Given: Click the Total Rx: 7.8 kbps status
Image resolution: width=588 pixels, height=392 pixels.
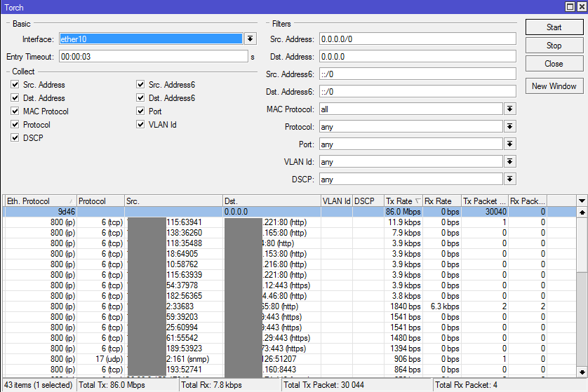Looking at the screenshot, I should pos(230,385).
